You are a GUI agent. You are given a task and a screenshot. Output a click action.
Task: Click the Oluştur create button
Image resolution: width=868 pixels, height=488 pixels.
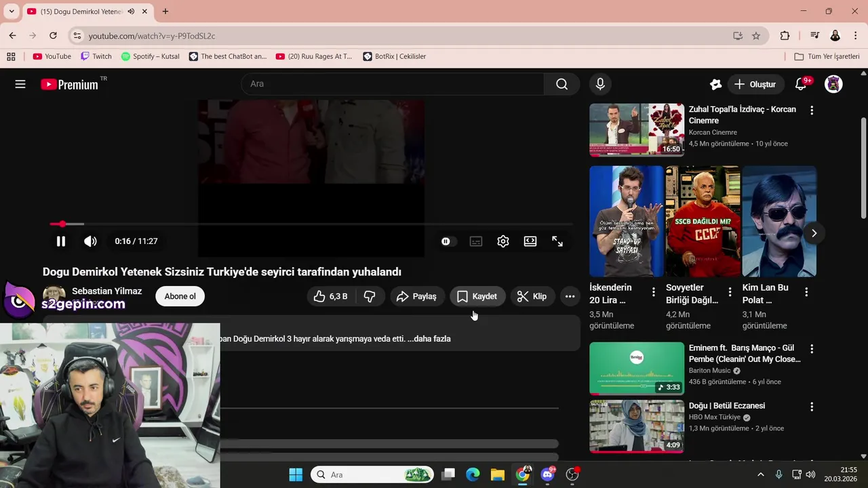[755, 84]
